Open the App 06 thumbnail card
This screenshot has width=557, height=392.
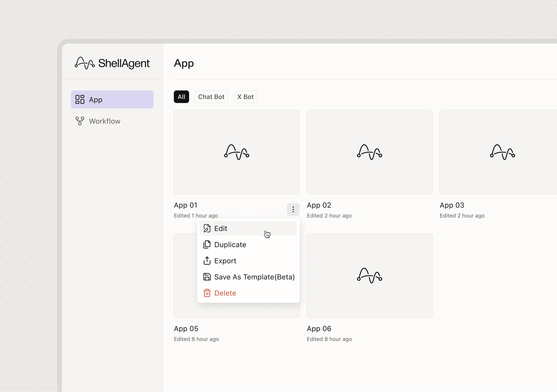(x=369, y=275)
